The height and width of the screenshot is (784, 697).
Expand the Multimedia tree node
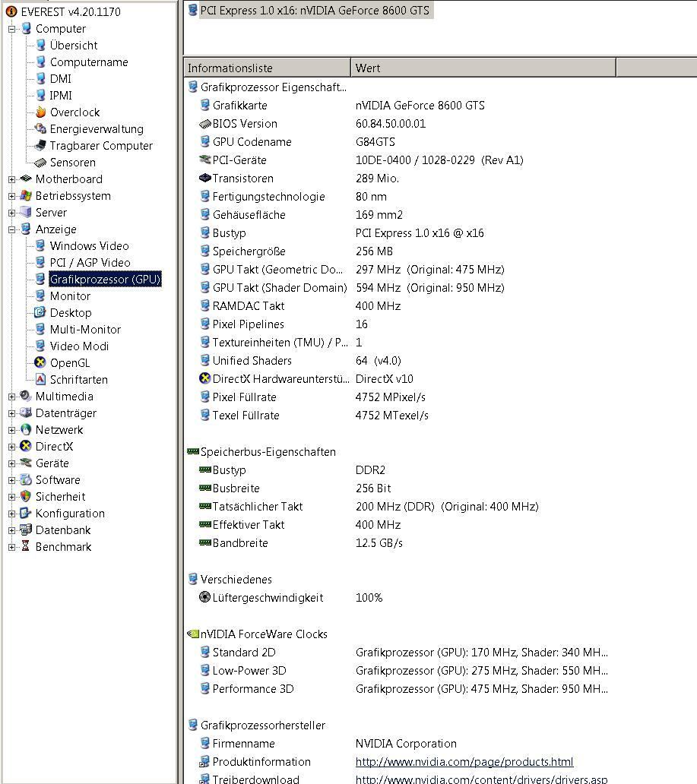click(12, 397)
